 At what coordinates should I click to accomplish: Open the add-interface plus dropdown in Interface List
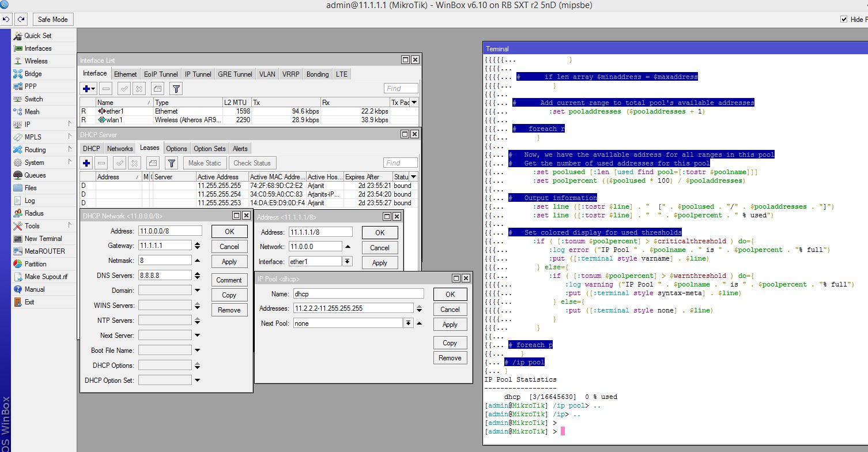89,89
